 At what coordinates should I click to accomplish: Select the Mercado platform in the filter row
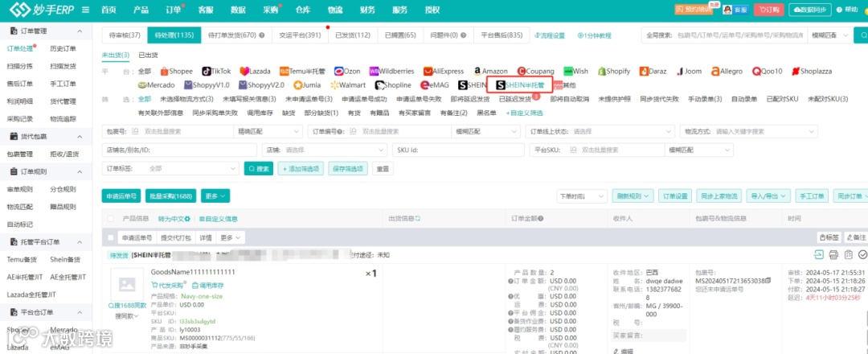[157, 84]
